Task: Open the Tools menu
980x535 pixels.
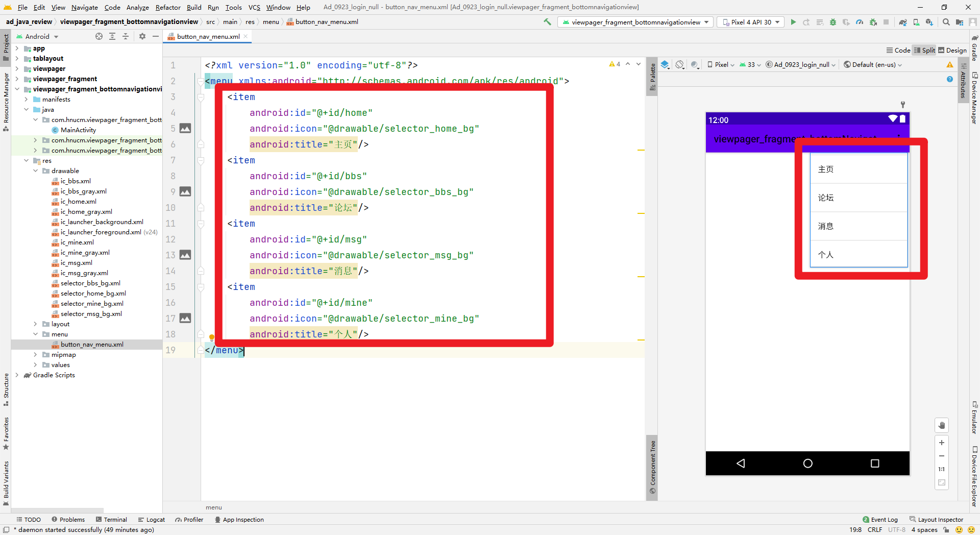Action: [x=234, y=7]
